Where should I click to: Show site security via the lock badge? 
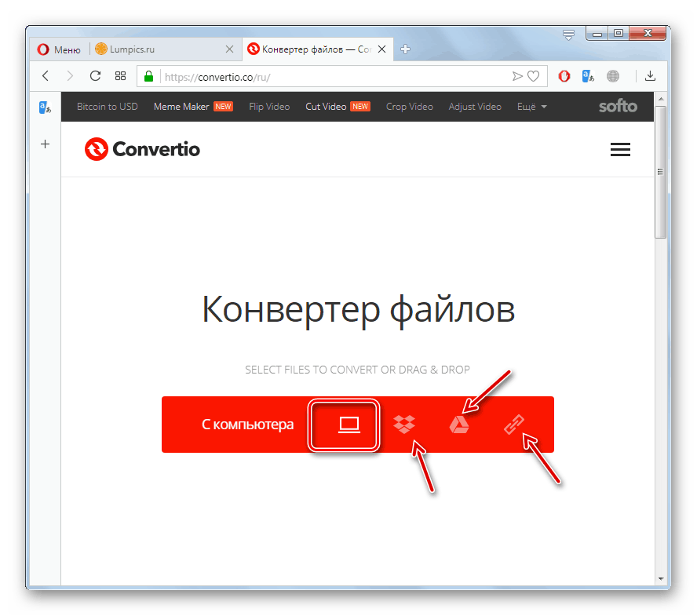click(x=148, y=76)
